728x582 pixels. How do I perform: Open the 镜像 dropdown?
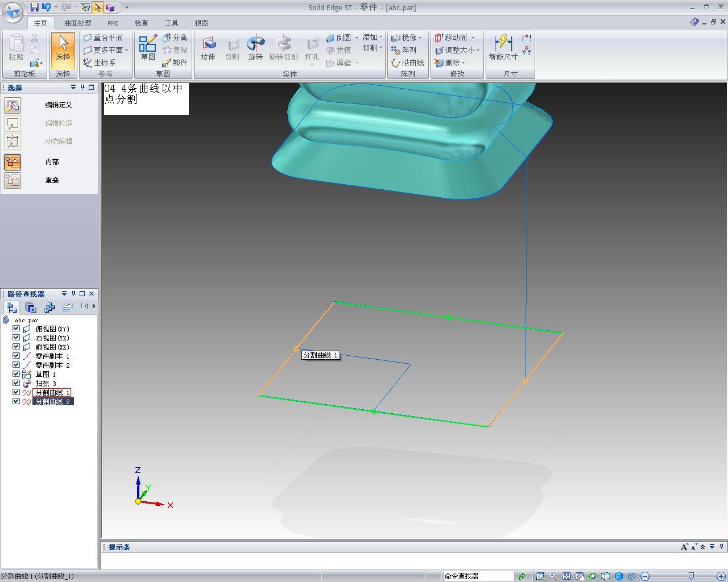420,38
